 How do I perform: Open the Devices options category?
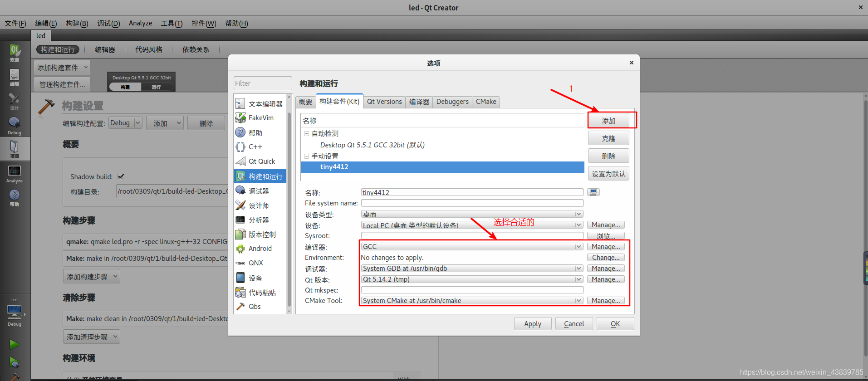click(x=260, y=278)
